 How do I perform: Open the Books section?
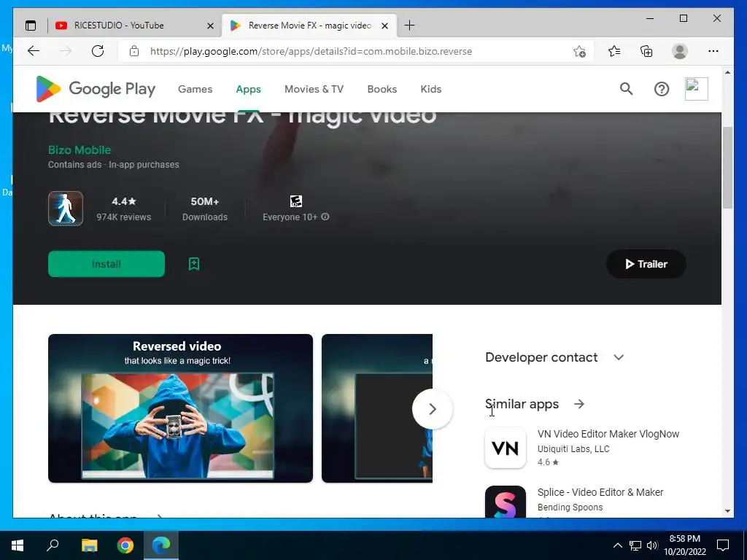click(382, 89)
